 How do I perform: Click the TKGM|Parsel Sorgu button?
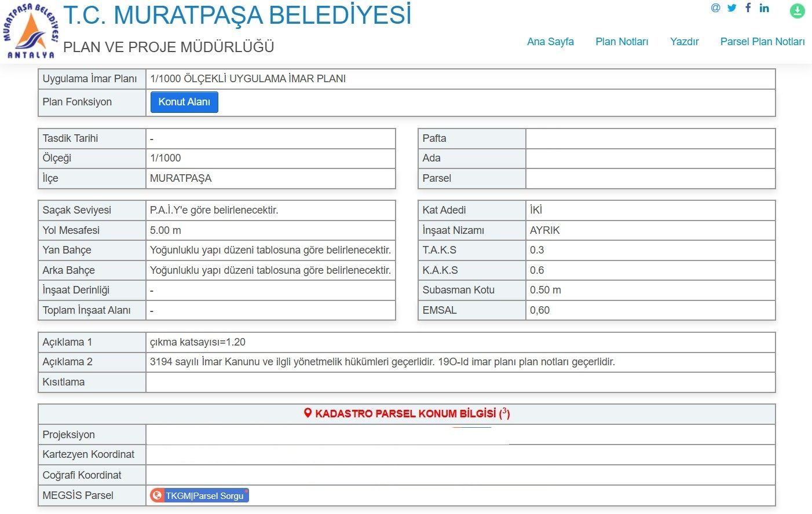click(204, 495)
